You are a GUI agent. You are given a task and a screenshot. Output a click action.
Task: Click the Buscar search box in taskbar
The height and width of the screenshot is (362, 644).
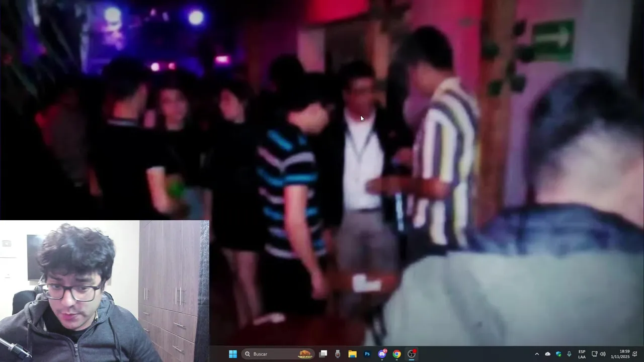278,354
